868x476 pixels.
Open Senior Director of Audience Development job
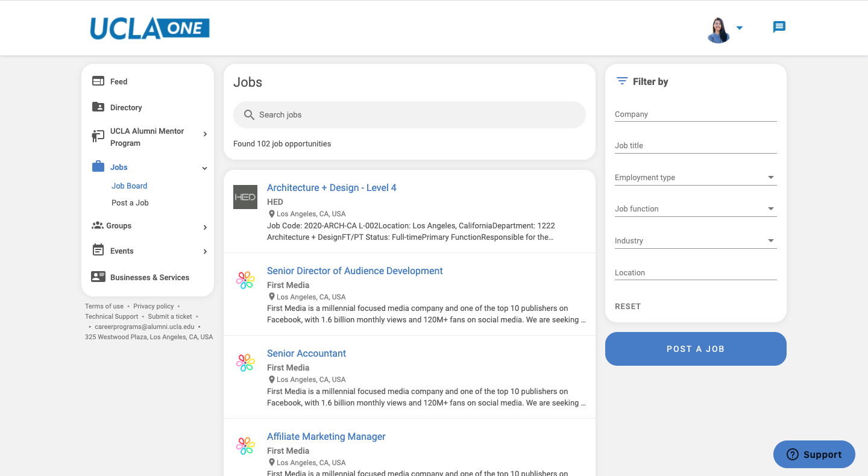[x=354, y=271]
